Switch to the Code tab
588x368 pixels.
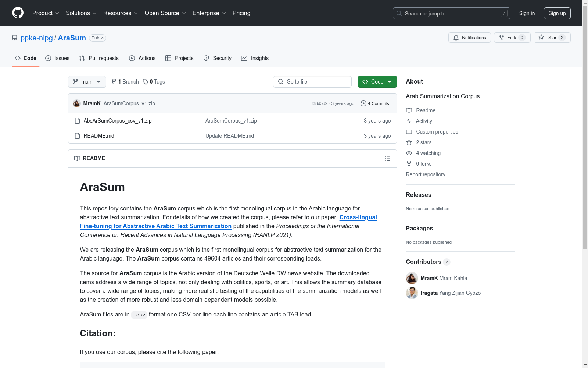coord(26,58)
